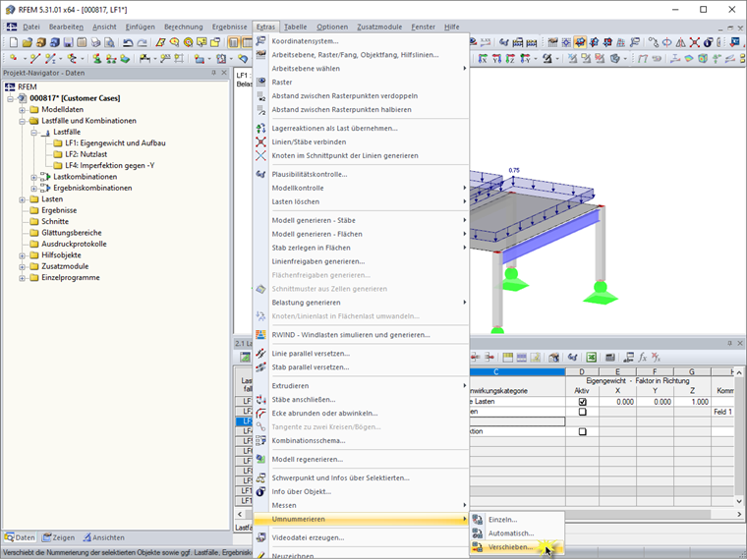Click column C header in table
This screenshot has width=747, height=560.
(517, 372)
